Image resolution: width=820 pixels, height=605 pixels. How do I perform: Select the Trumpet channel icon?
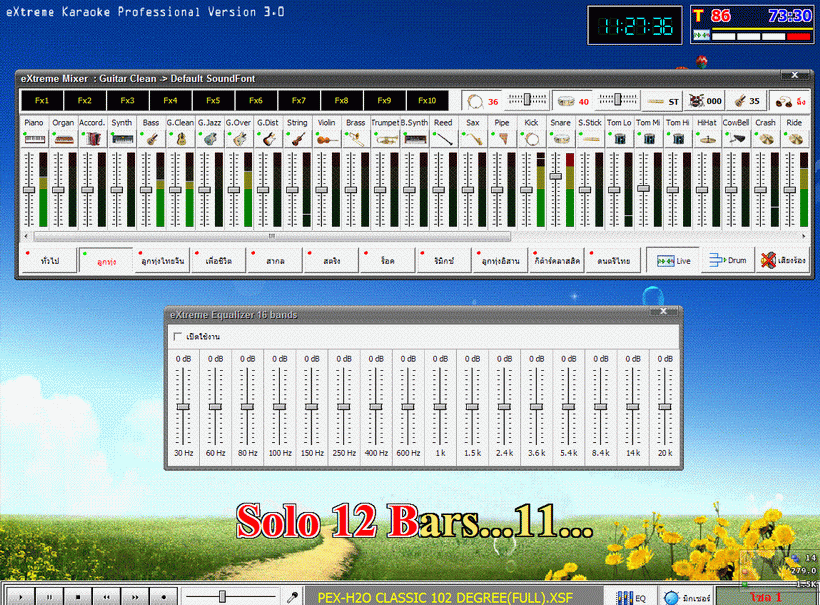tap(386, 139)
